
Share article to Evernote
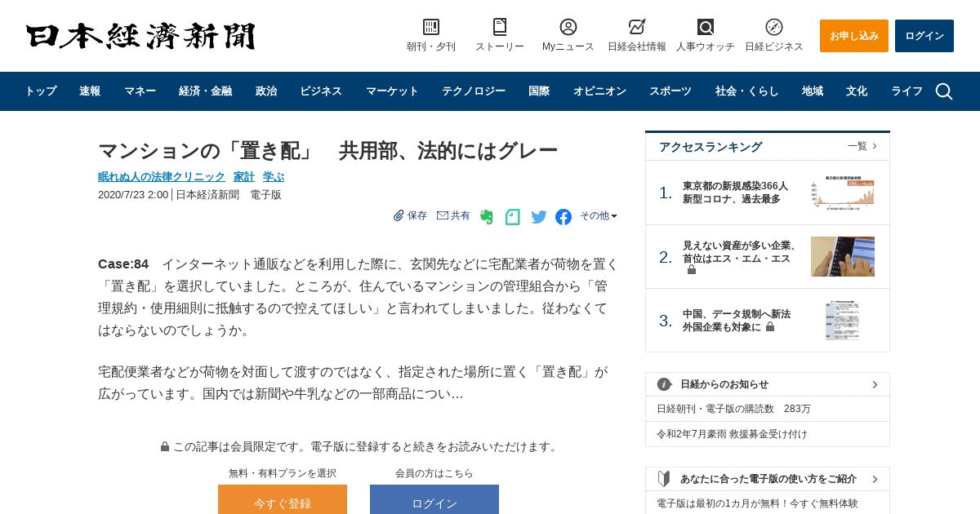[x=487, y=217]
